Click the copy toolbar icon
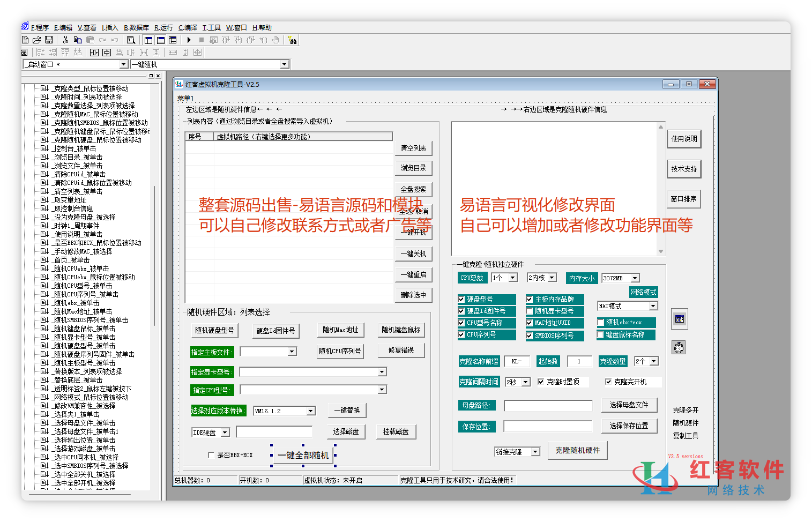The image size is (812, 522). pos(78,40)
